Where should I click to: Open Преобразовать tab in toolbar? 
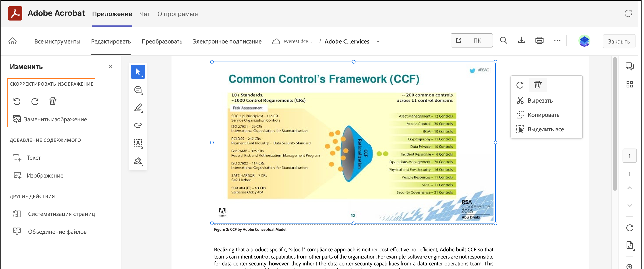(x=162, y=41)
